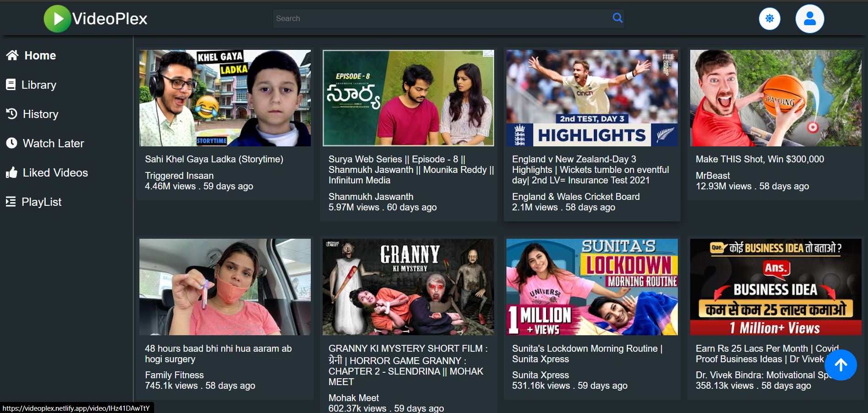Image resolution: width=868 pixels, height=413 pixels.
Task: Open the Business Idea thumbnail
Action: (x=776, y=287)
